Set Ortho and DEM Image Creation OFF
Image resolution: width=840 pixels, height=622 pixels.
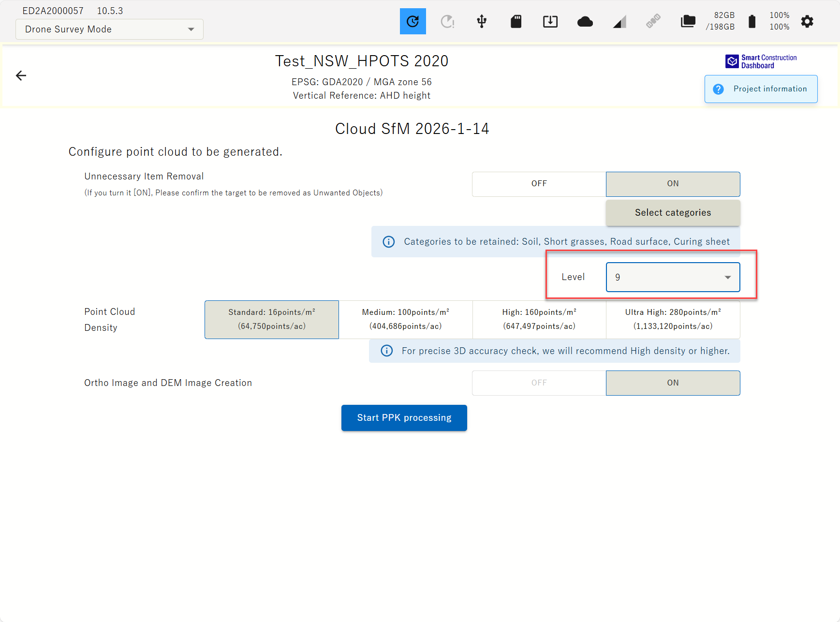pos(539,383)
